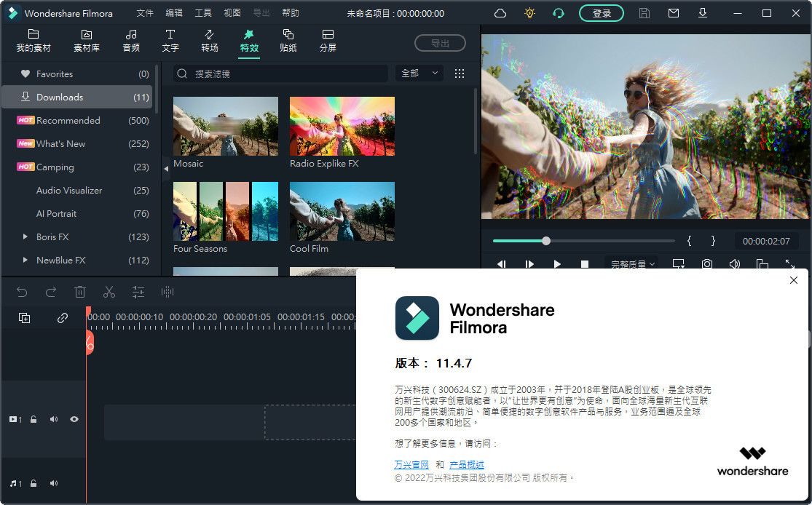The width and height of the screenshot is (812, 505).
Task: Collapse the category sidebar arrow
Action: point(166,169)
